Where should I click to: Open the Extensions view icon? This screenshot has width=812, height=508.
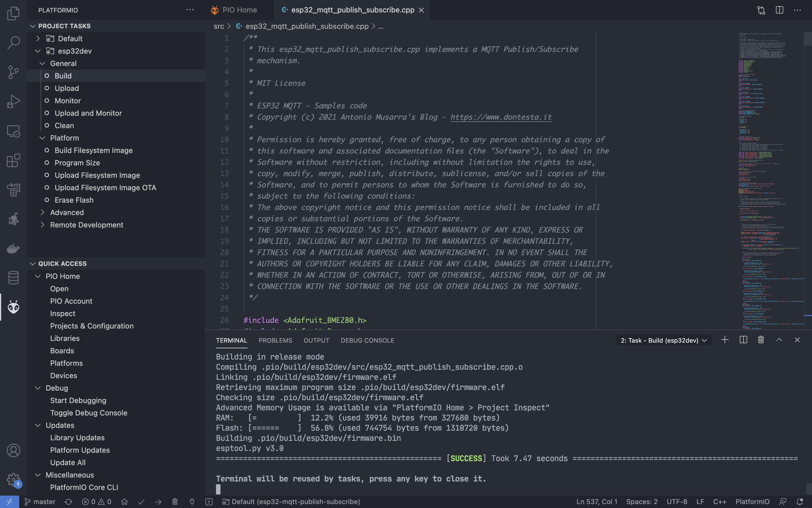tap(14, 160)
